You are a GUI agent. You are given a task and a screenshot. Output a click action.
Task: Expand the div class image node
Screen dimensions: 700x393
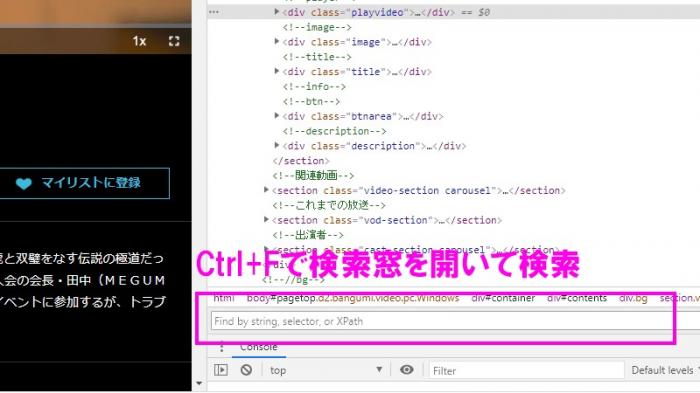[276, 42]
